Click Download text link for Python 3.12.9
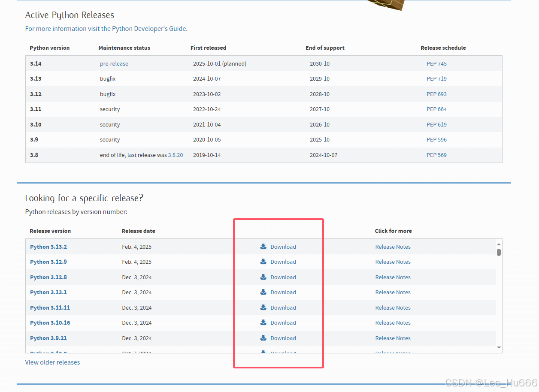Viewport: 539px width, 392px height. click(x=283, y=262)
